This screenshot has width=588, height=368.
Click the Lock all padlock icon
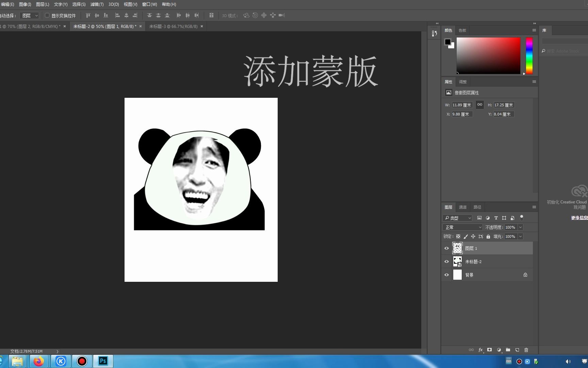pos(488,236)
